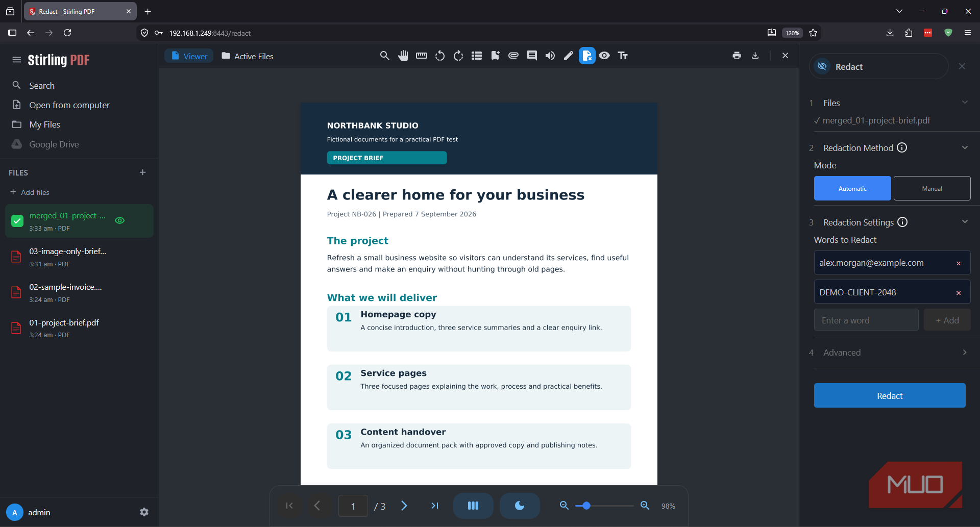Go to the next page arrow
This screenshot has height=527, width=980.
pos(404,506)
